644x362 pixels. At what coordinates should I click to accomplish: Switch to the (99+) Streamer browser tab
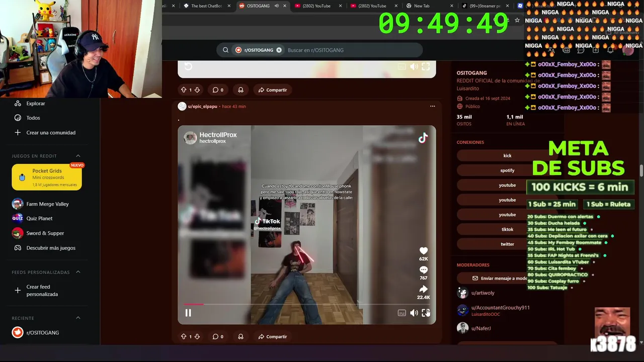tap(486, 6)
